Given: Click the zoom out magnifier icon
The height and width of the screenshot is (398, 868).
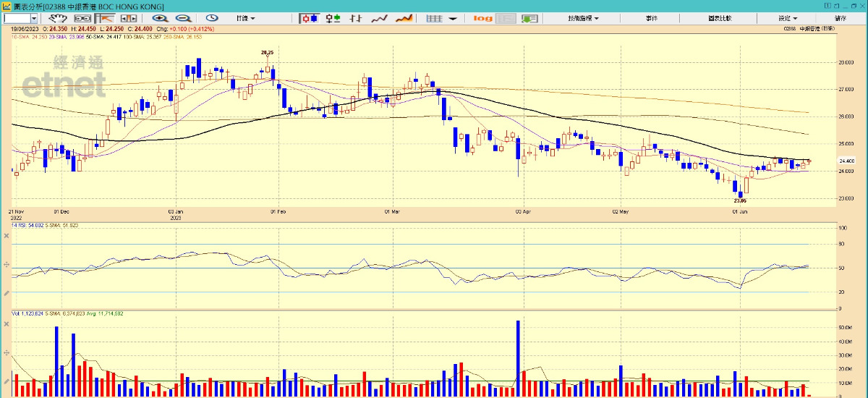Looking at the screenshot, I should coord(183,17).
